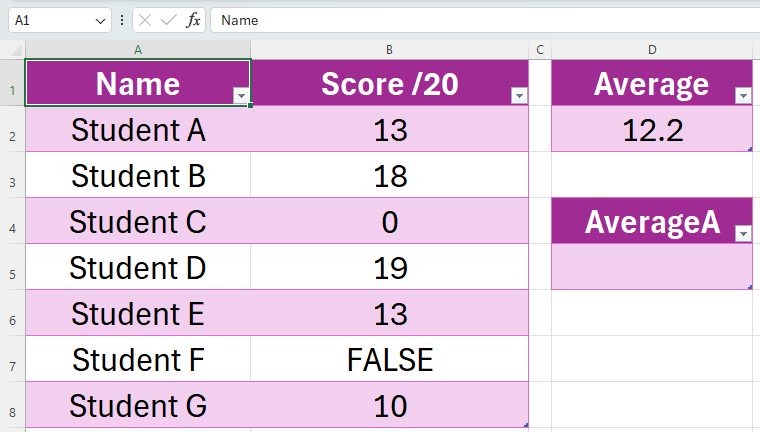Click in the formula bar showing Name
Viewport: 760px width, 432px height.
click(x=480, y=20)
